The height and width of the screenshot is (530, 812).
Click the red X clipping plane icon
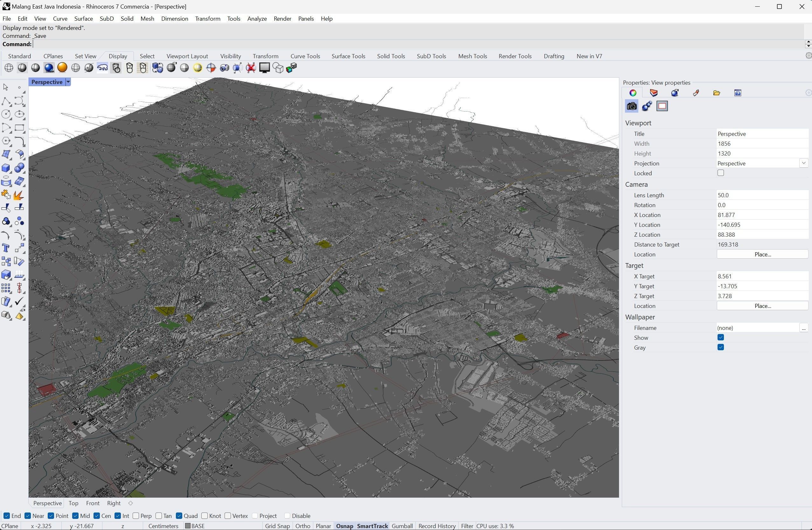pos(251,67)
